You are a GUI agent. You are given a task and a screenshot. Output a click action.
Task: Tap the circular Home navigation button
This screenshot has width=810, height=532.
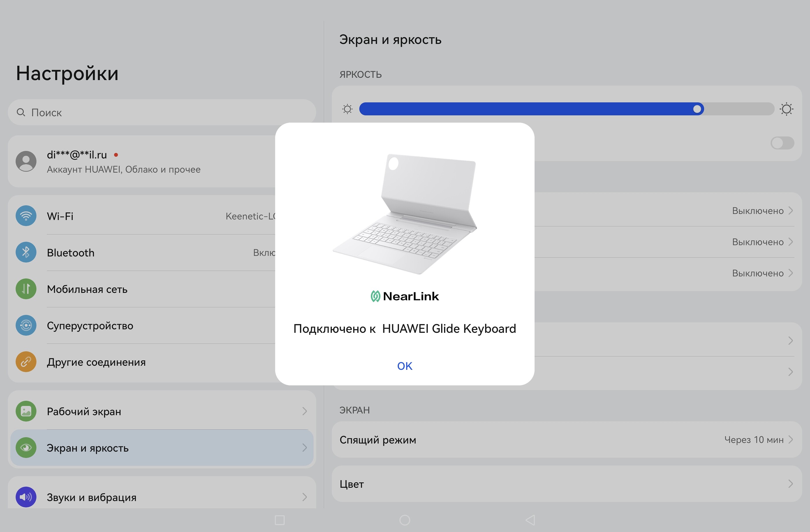click(x=405, y=520)
